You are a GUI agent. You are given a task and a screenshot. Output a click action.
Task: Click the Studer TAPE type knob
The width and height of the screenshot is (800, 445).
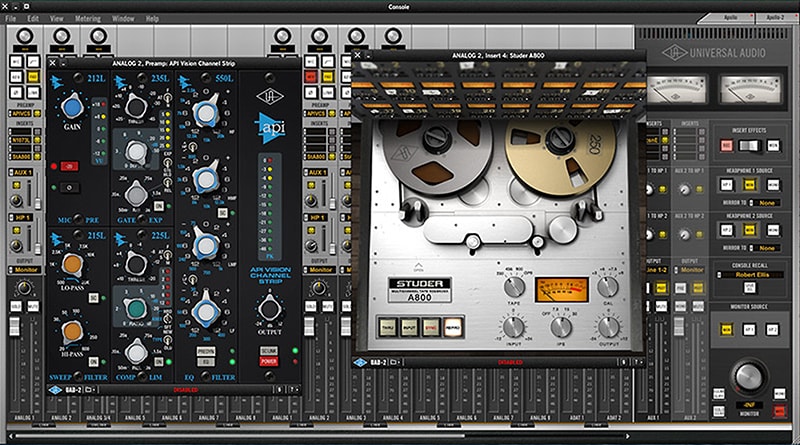514,287
